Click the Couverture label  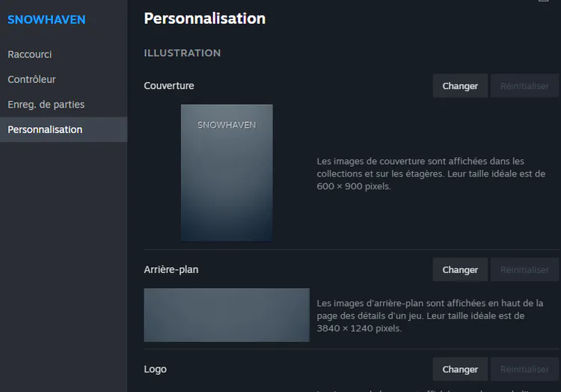click(x=169, y=86)
